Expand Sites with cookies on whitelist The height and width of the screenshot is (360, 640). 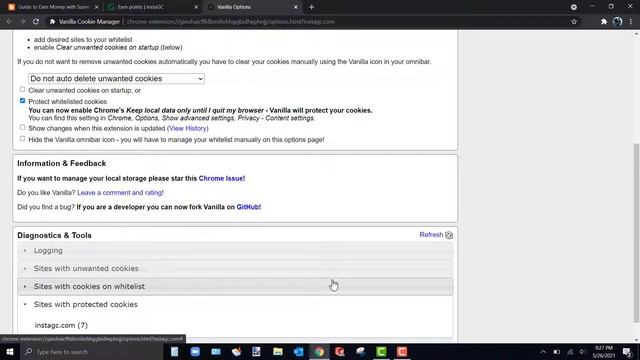coord(235,287)
